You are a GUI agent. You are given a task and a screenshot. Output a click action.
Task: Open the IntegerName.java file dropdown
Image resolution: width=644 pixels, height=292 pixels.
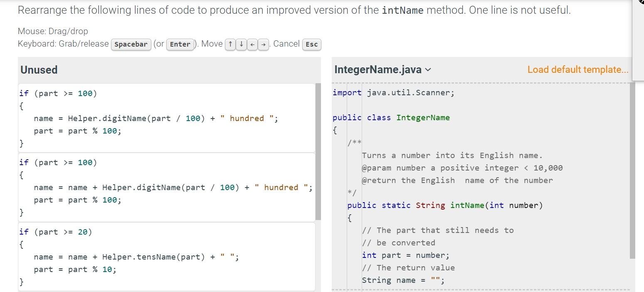click(382, 69)
